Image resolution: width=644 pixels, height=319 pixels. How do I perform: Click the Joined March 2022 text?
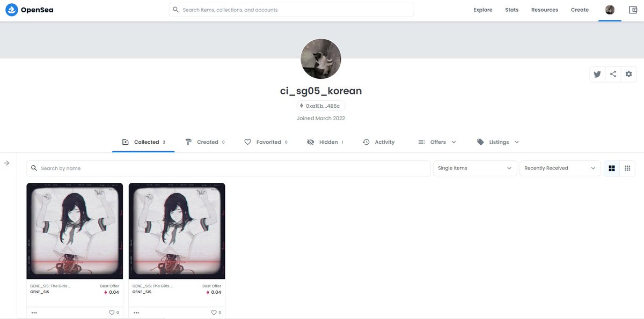[x=321, y=118]
